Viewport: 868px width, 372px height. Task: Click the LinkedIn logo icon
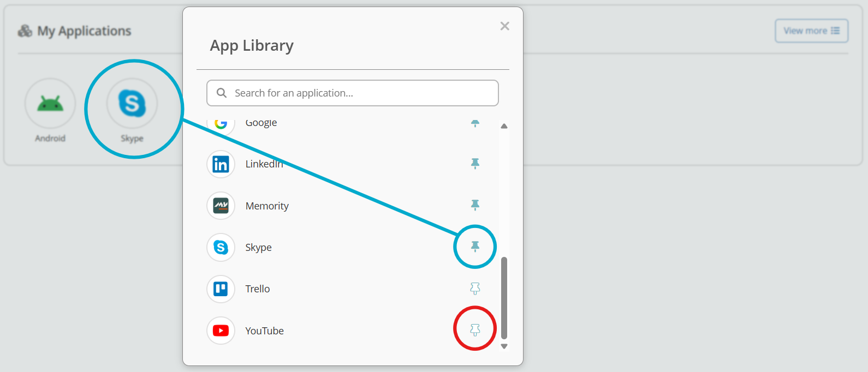click(221, 164)
